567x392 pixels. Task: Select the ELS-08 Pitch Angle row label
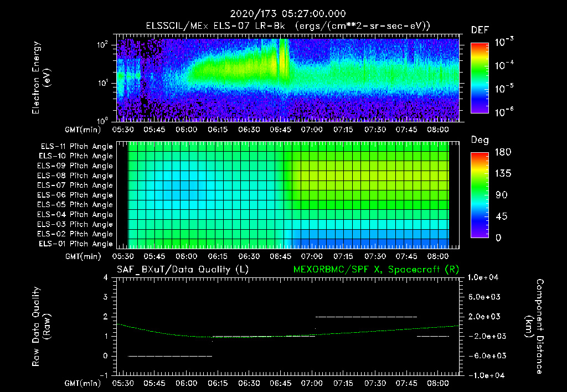click(x=75, y=176)
